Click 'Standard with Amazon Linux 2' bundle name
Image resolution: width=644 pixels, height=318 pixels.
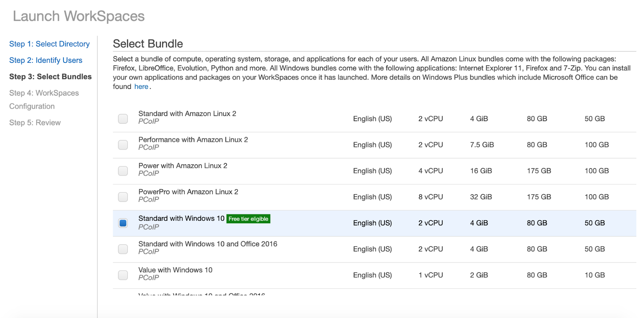click(187, 114)
